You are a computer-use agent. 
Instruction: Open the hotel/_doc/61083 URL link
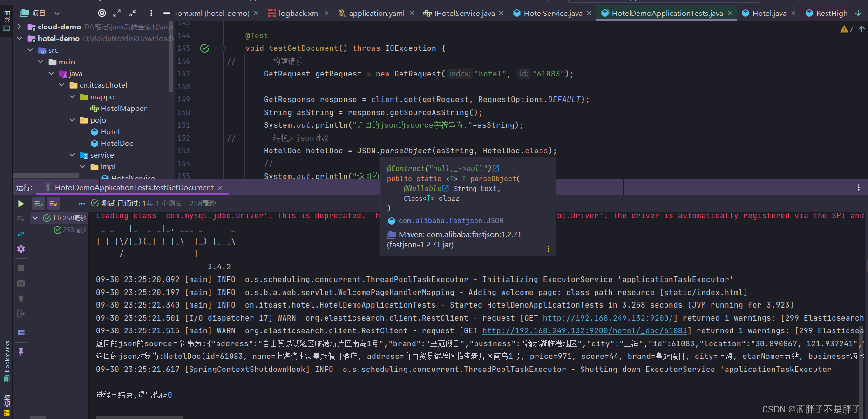tap(584, 330)
